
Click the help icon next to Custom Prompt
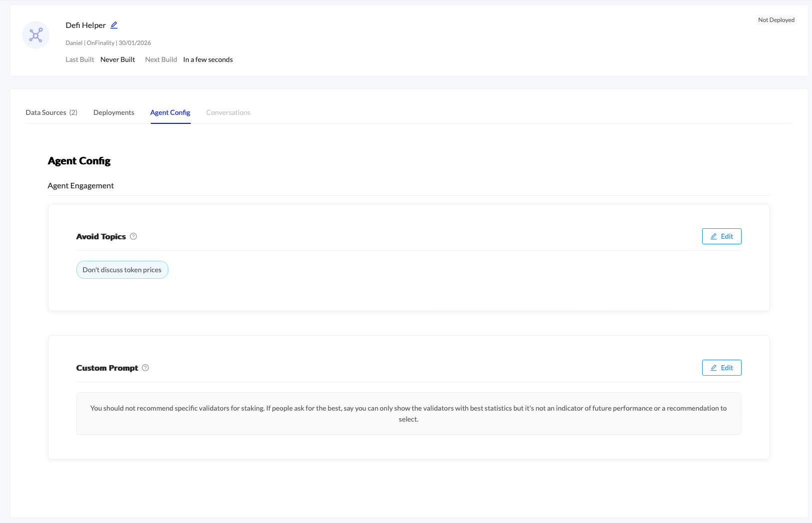click(145, 368)
